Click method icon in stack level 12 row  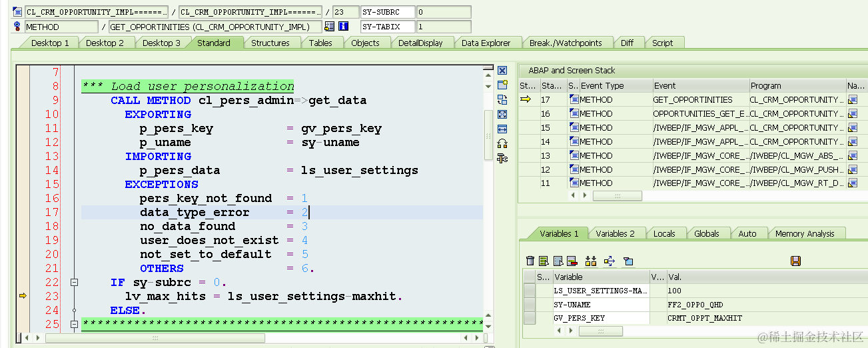574,169
